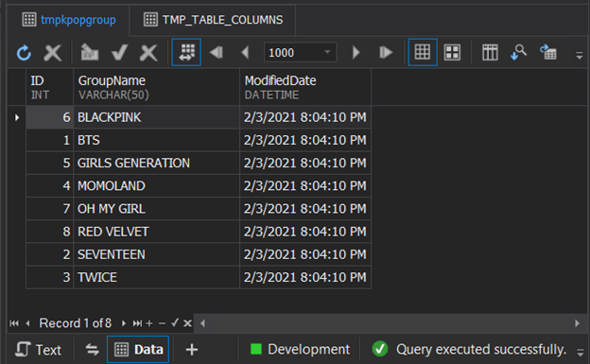
Task: Click first record navigator button
Action: [x=14, y=323]
